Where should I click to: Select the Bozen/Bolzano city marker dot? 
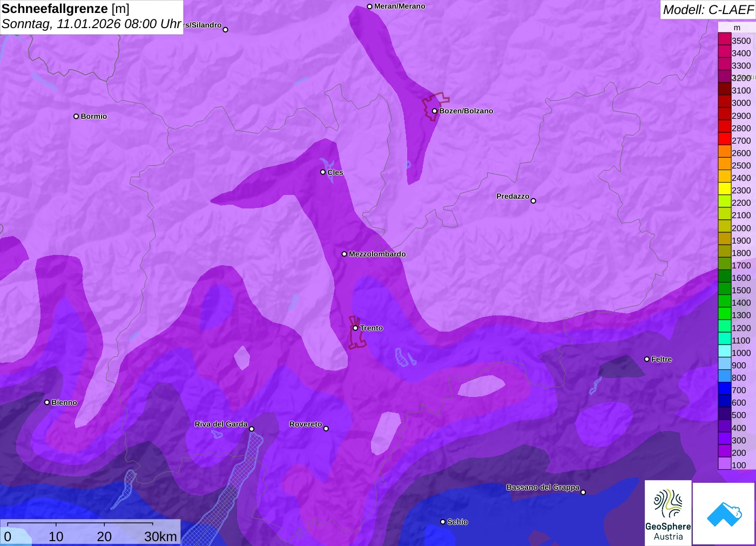tap(435, 111)
